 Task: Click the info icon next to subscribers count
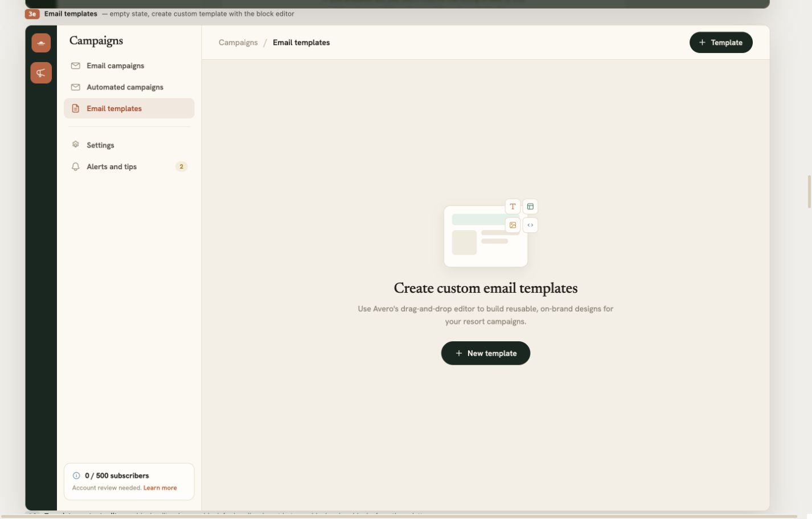[76, 476]
